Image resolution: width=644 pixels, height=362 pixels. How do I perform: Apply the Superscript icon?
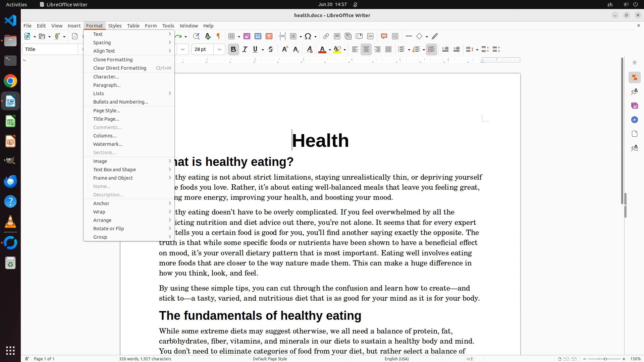(284, 50)
